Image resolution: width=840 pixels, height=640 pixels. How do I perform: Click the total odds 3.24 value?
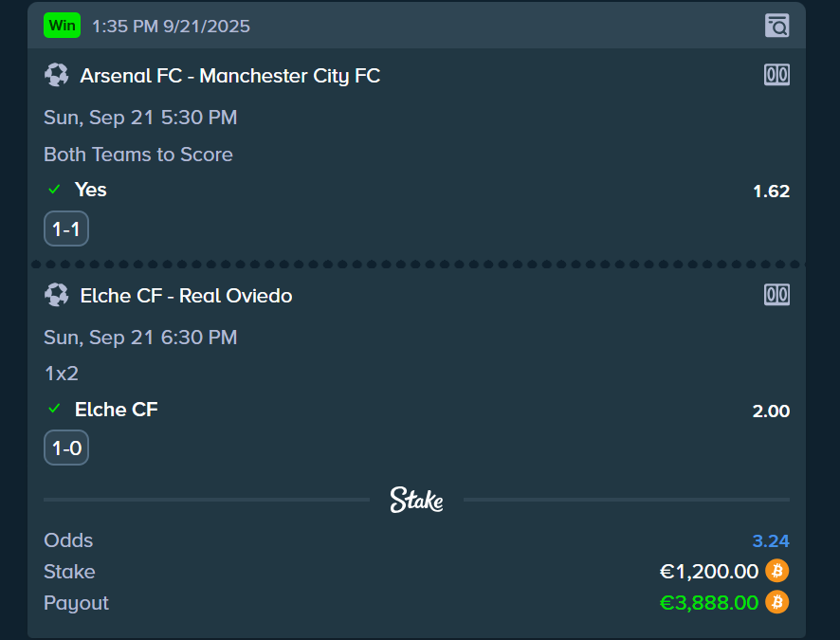coord(771,541)
